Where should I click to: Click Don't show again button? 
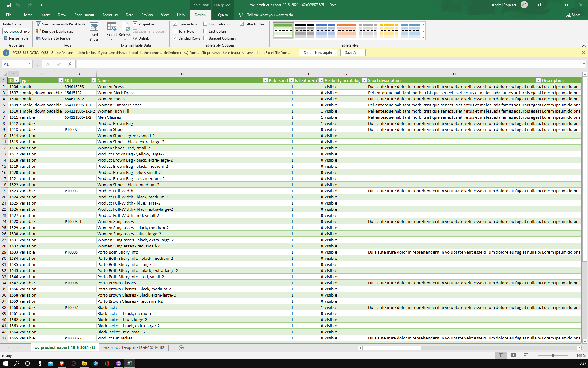click(x=318, y=52)
